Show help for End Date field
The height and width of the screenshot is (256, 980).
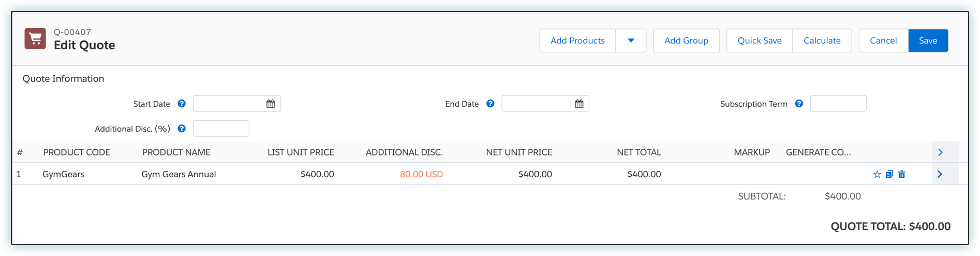pyautogui.click(x=491, y=104)
